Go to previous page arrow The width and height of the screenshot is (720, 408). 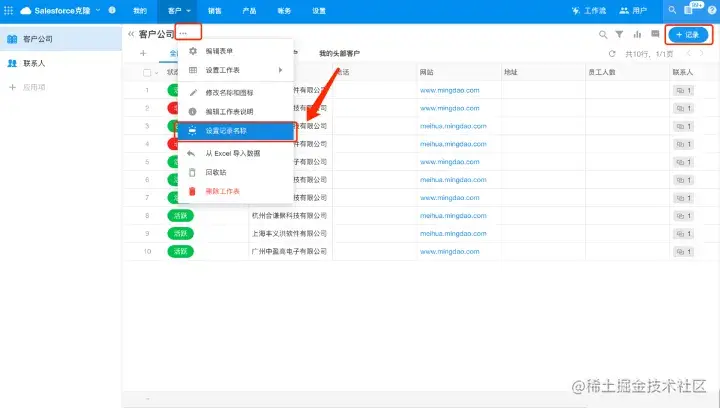click(688, 54)
